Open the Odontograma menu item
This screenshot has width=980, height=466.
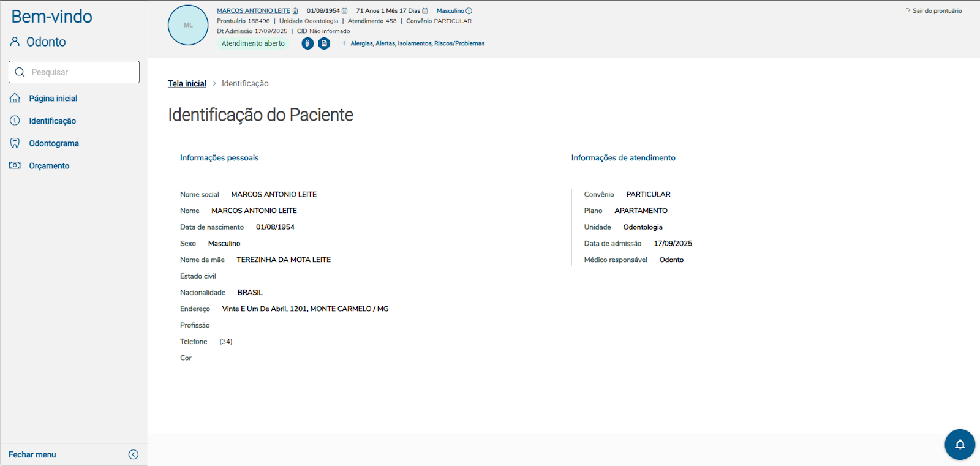pos(54,143)
